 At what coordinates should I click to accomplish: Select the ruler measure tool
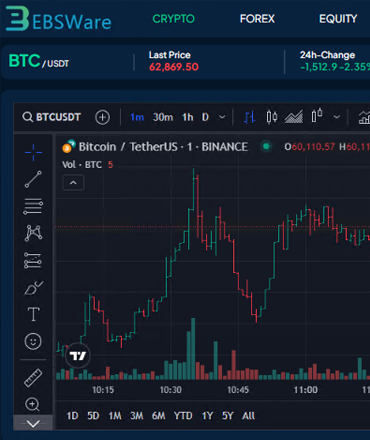(33, 378)
